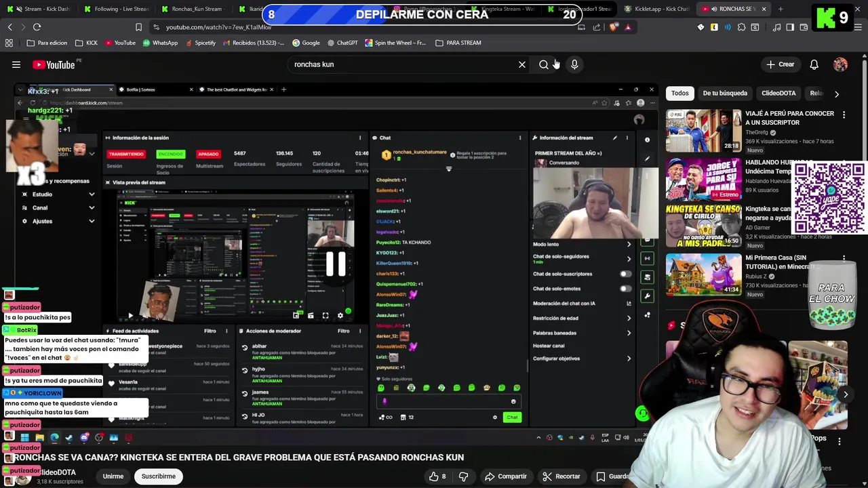Click the Crear button
Screen dimensions: 868x488
780,64
